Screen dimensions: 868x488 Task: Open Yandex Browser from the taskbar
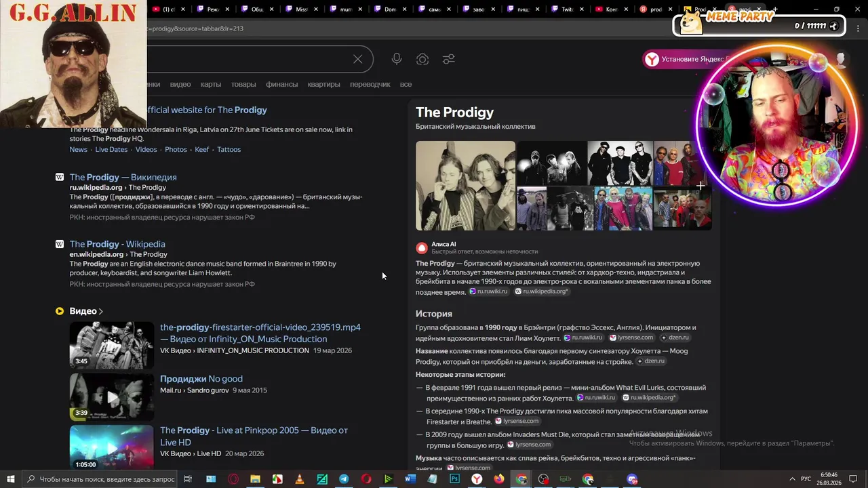[477, 479]
